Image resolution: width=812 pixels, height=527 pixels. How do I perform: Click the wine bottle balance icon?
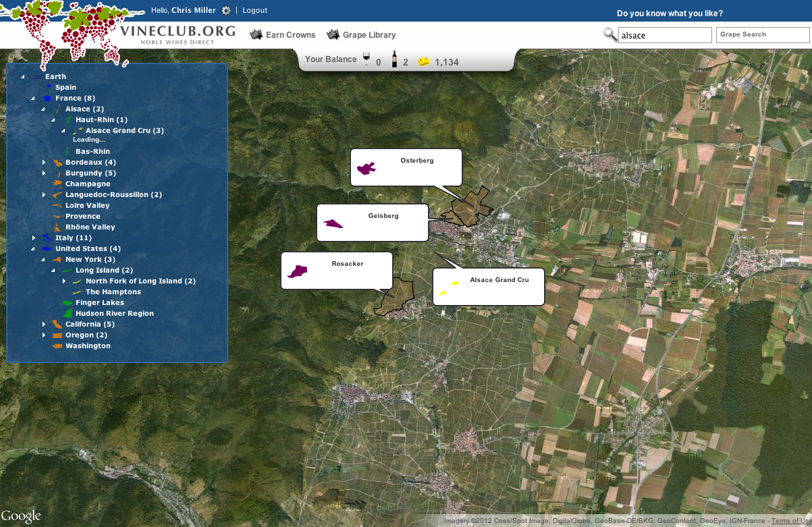394,60
